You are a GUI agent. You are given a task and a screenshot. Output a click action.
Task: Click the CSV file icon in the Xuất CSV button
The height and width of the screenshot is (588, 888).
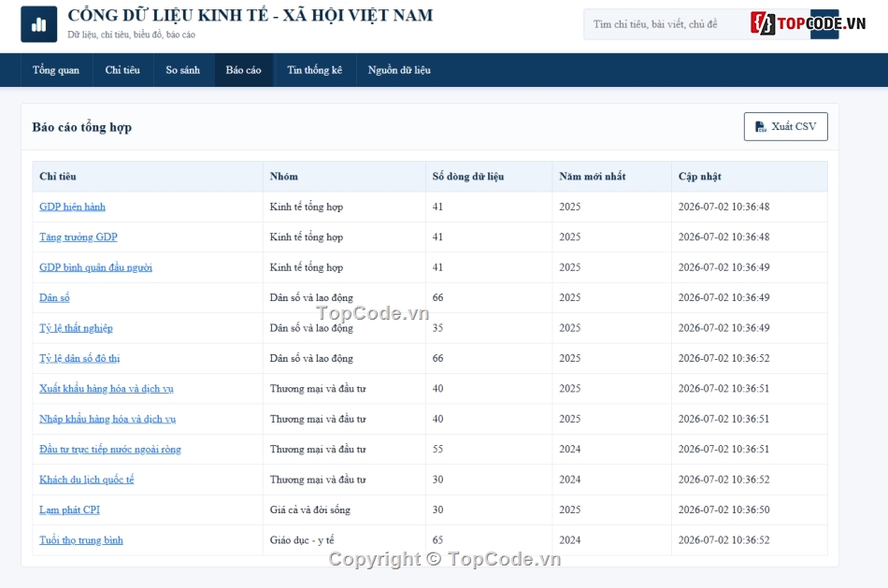point(761,127)
